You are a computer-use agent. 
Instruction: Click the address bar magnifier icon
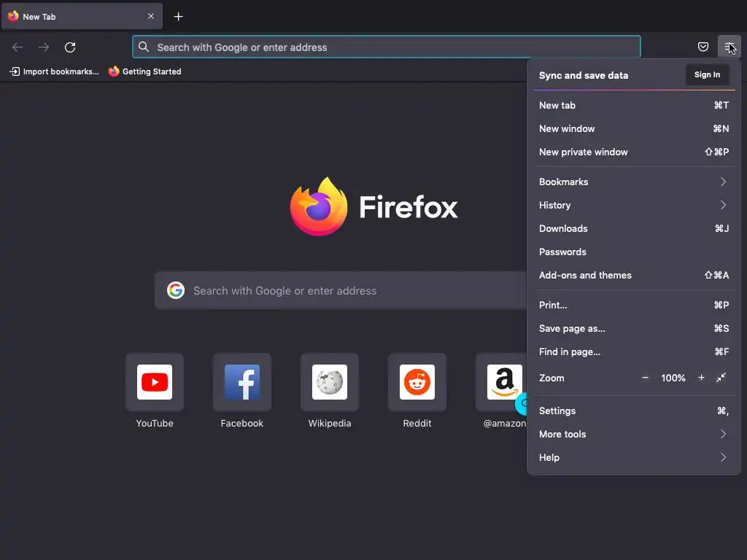tap(144, 47)
